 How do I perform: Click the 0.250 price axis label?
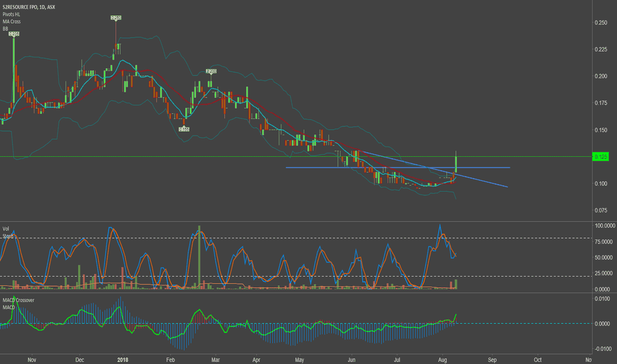coord(601,23)
